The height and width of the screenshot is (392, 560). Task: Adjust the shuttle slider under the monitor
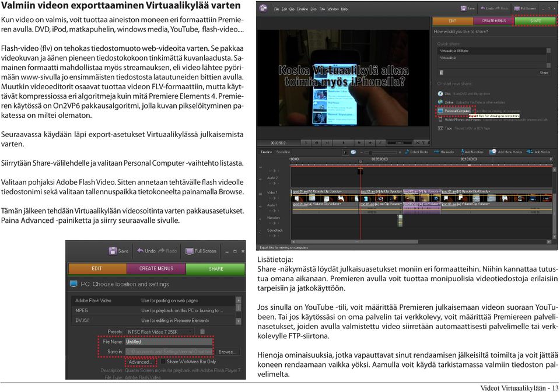(399, 142)
